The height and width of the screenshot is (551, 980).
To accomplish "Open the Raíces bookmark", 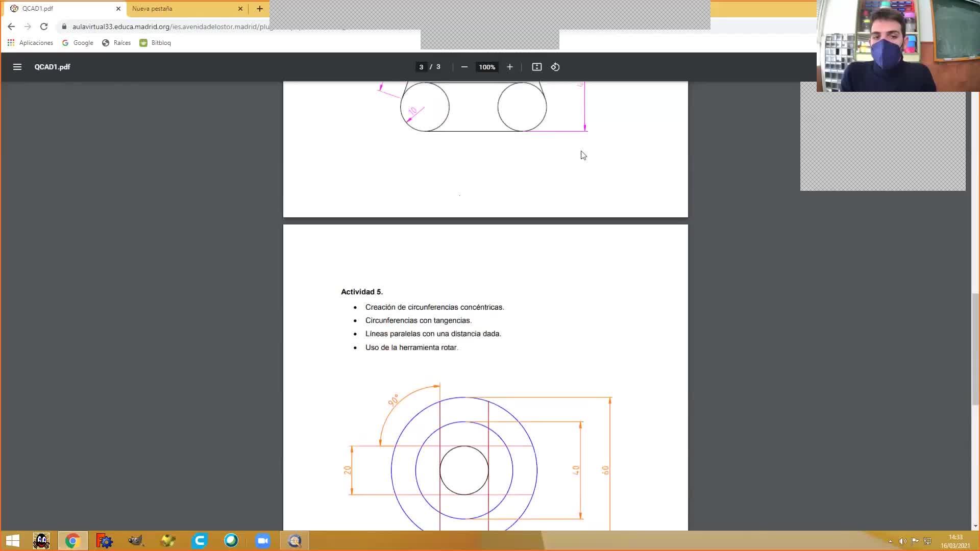I will (116, 43).
